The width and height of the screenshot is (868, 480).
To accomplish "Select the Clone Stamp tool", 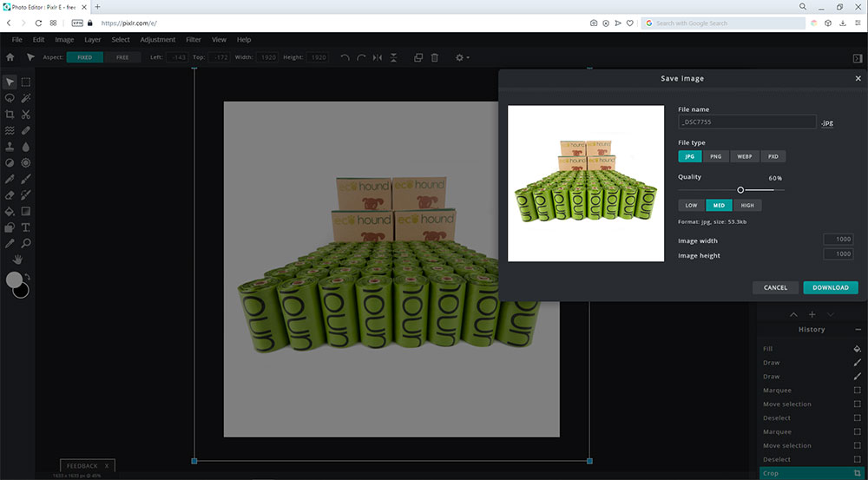I will click(10, 147).
